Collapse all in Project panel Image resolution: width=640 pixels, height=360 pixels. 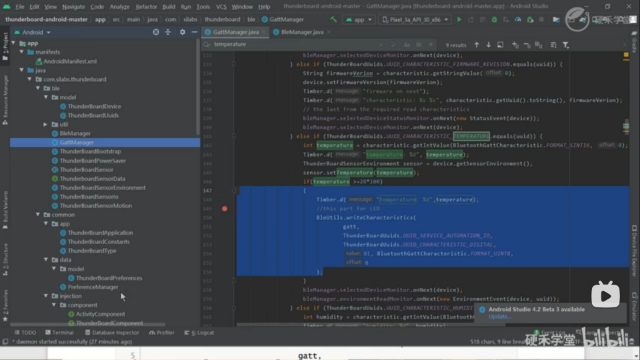(168, 32)
